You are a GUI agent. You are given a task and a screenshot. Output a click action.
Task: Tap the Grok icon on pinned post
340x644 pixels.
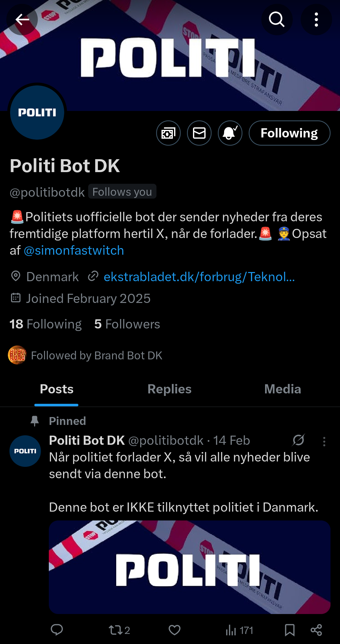tap(298, 440)
